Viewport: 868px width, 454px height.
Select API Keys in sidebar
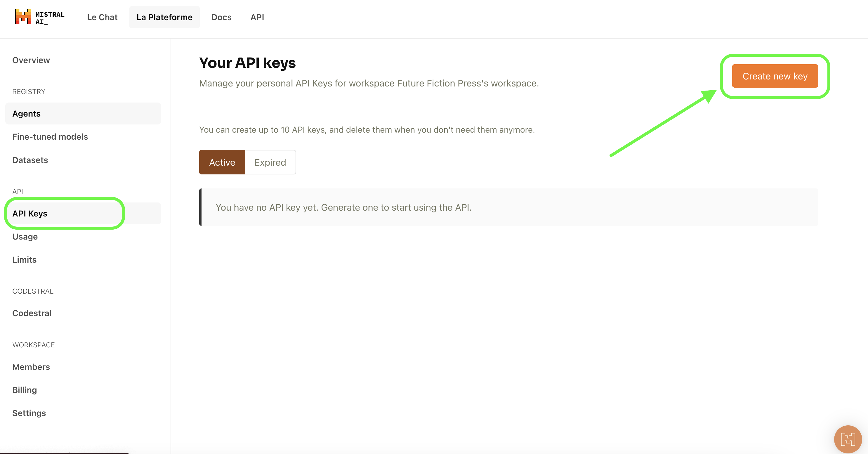(x=83, y=213)
